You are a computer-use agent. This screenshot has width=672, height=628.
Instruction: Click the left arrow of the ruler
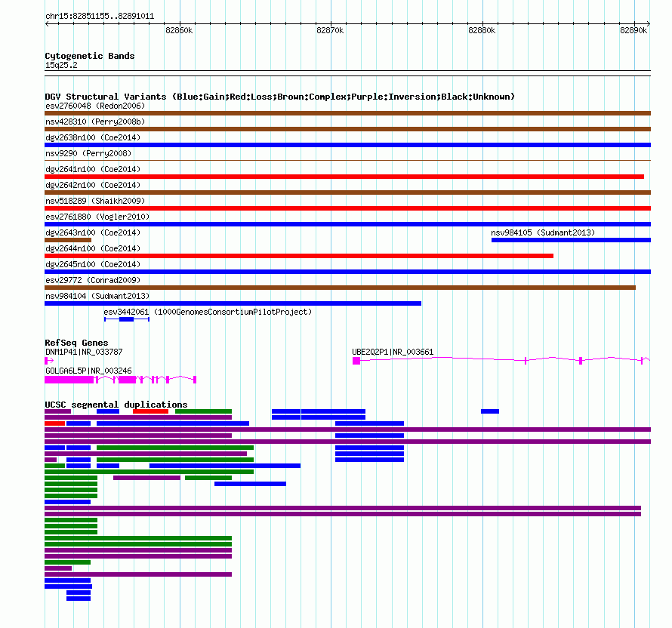point(47,24)
